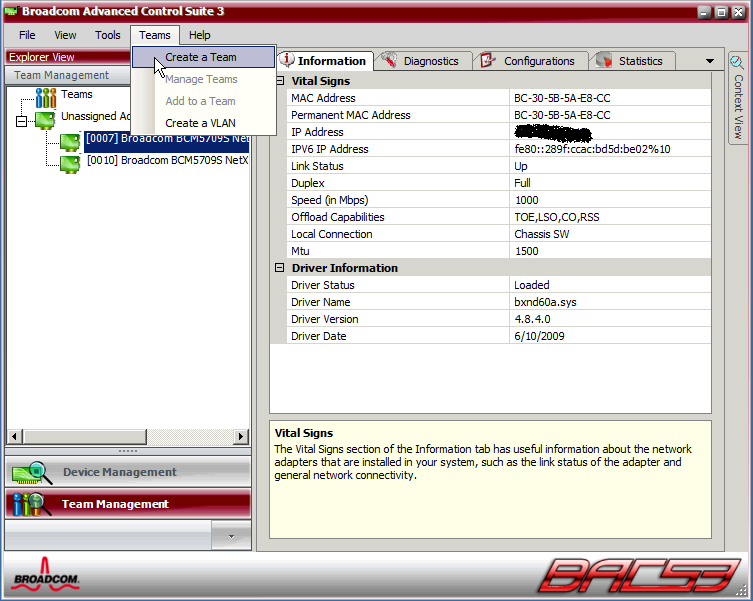Choose Add to a Team entry
The width and height of the screenshot is (753, 601).
point(204,101)
